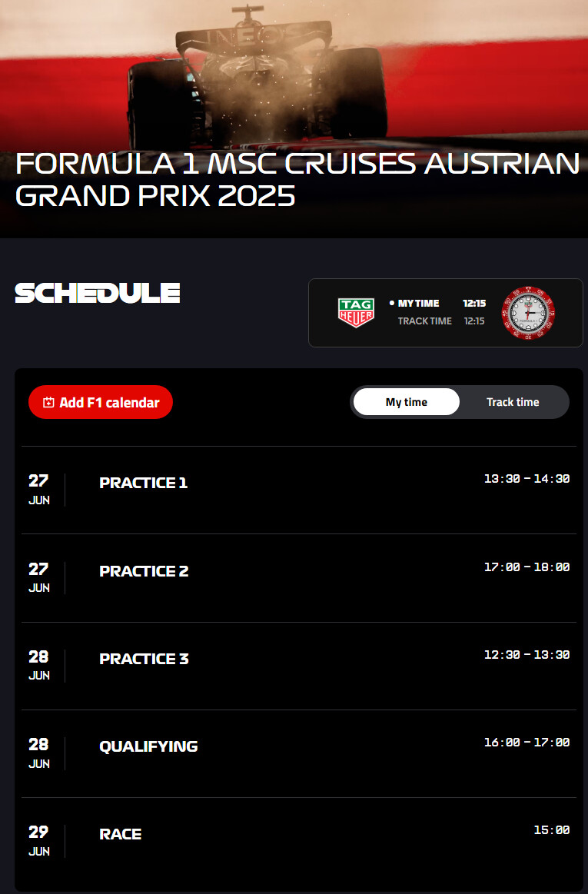
Task: Open the Practice 3 session row
Action: 299,666
